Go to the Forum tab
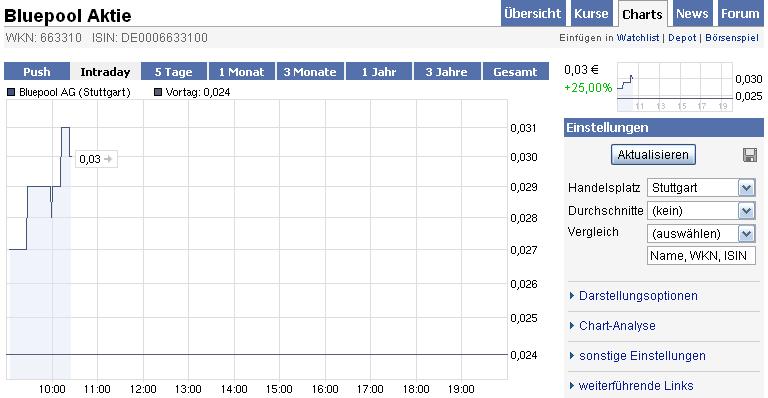 click(x=740, y=14)
